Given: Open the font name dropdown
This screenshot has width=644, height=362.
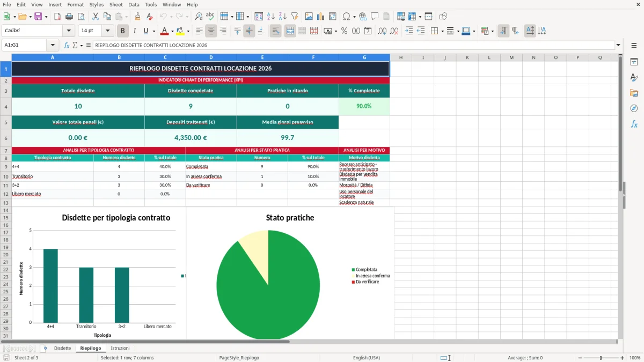Looking at the screenshot, I should coord(68,31).
